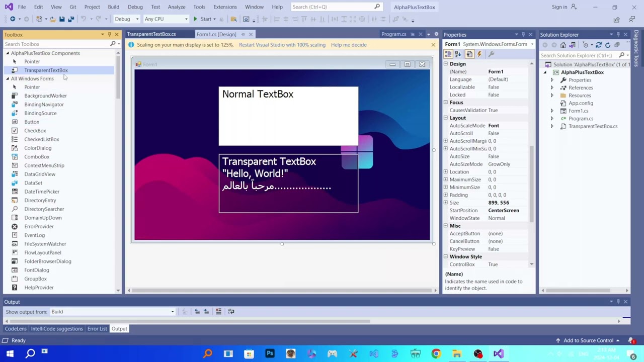Click the Help me decide link
644x362 pixels.
coord(349,45)
